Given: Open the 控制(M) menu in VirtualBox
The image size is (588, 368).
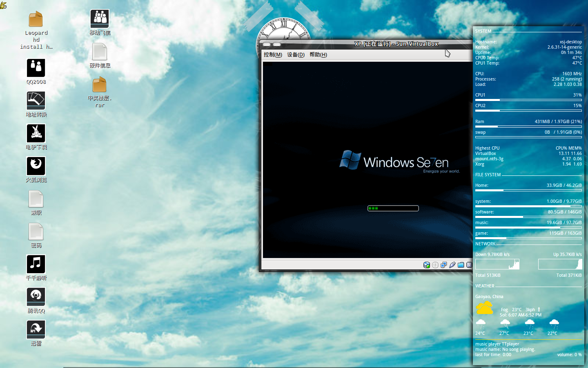Looking at the screenshot, I should 273,55.
